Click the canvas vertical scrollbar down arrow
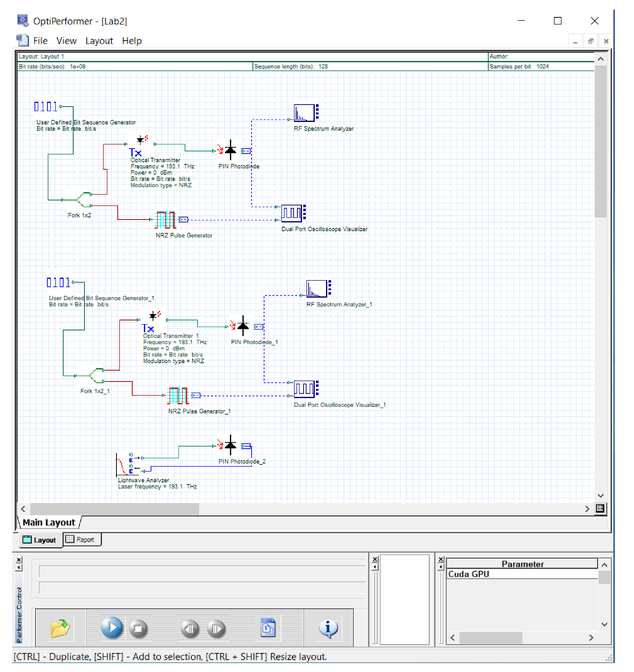 (600, 495)
